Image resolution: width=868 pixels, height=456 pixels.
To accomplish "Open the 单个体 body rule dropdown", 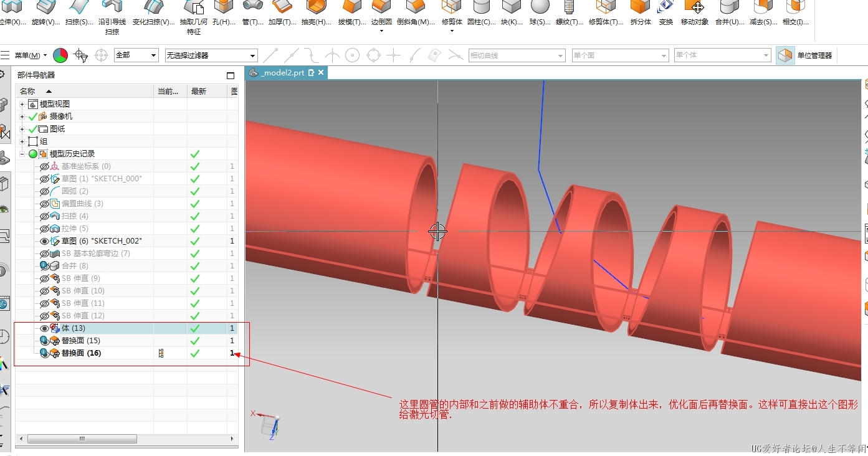I will (723, 55).
